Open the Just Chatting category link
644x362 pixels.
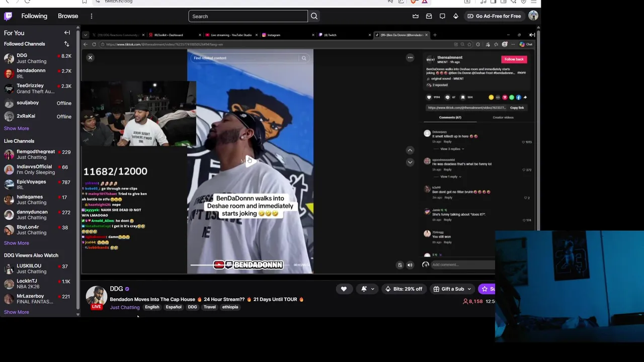(x=125, y=307)
